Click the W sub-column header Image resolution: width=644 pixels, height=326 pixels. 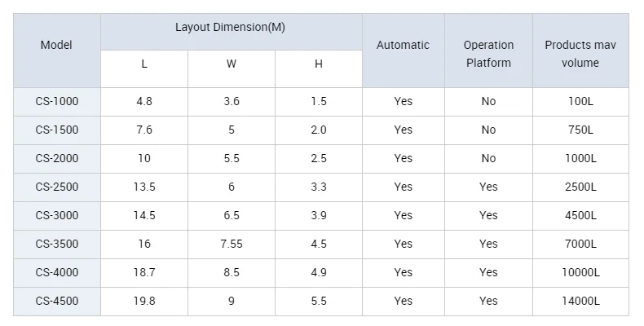pyautogui.click(x=232, y=64)
